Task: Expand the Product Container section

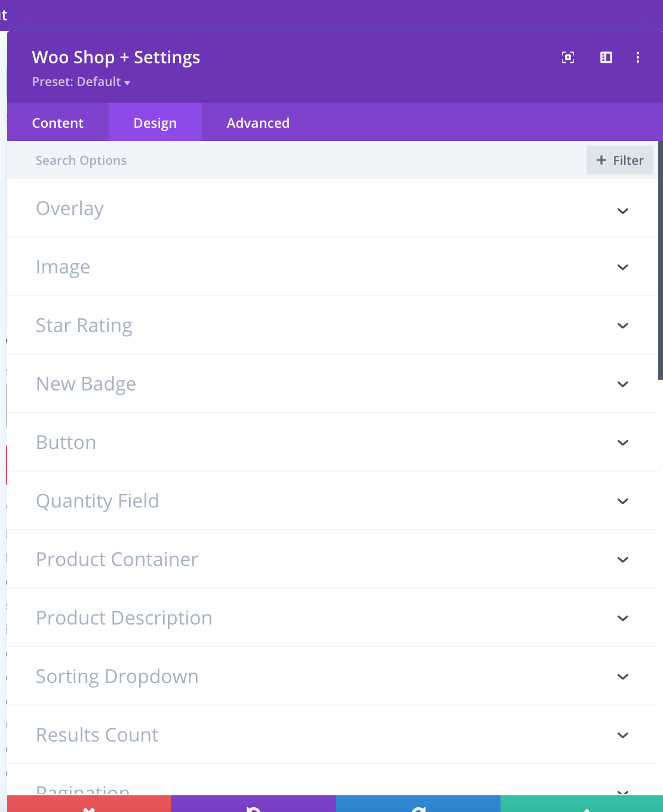Action: pos(333,559)
